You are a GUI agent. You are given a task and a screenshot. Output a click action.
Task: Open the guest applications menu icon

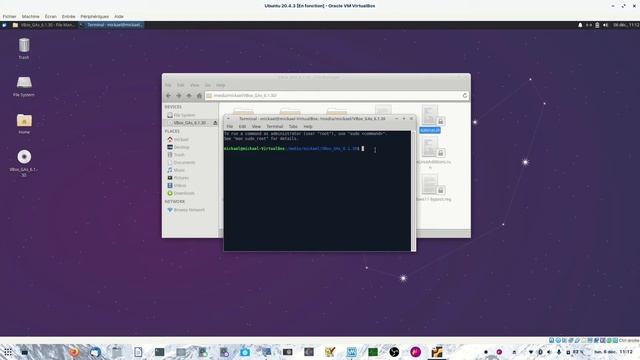click(x=4, y=25)
